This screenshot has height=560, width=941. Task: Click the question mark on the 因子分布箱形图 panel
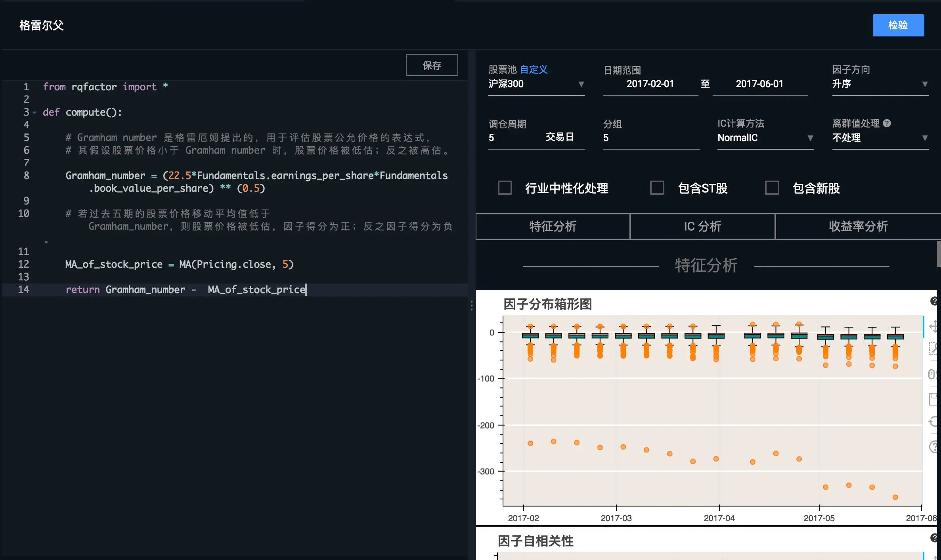pyautogui.click(x=934, y=300)
